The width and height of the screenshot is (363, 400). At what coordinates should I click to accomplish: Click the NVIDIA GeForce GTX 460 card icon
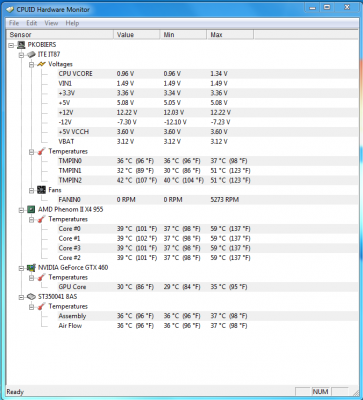point(31,268)
